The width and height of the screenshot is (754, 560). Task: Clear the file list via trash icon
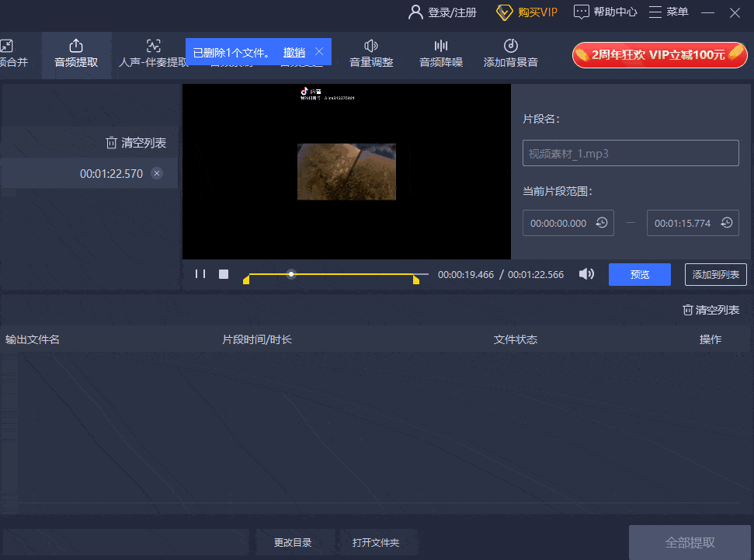pyautogui.click(x=136, y=143)
